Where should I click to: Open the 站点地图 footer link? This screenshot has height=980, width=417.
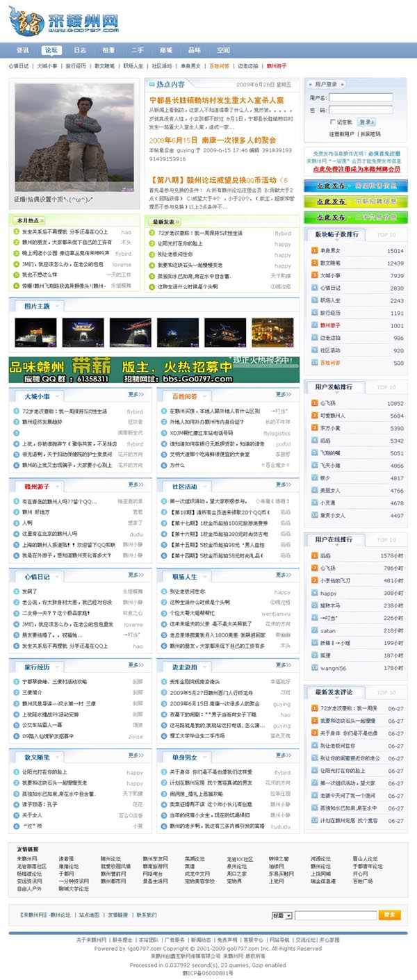[90, 915]
